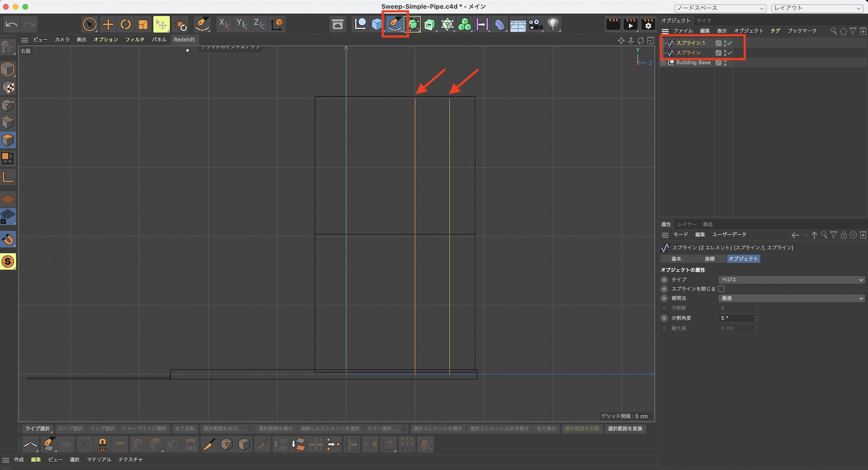Viewport: 868px width, 470px height.
Task: Open render settings clapperboard gear icon
Action: tap(648, 24)
